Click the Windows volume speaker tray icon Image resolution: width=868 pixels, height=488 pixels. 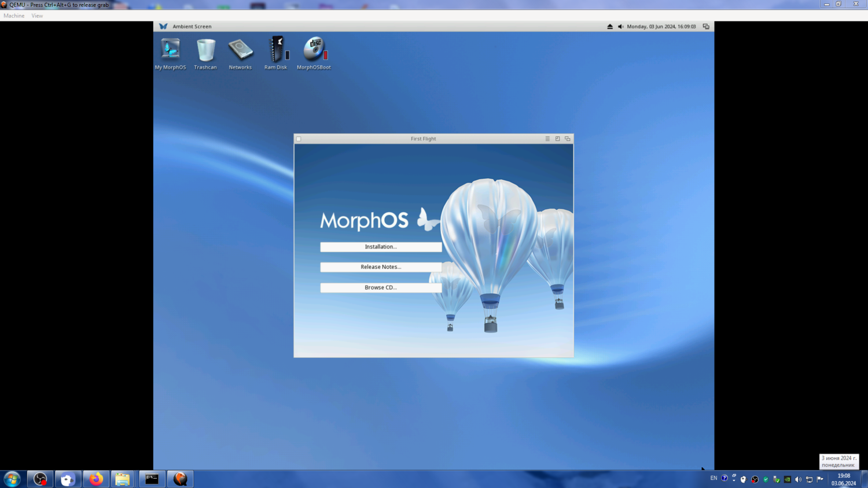coord(799,479)
